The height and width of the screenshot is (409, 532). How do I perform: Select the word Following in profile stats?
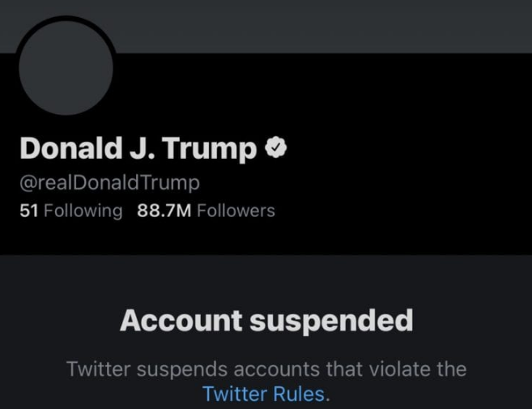coord(83,211)
